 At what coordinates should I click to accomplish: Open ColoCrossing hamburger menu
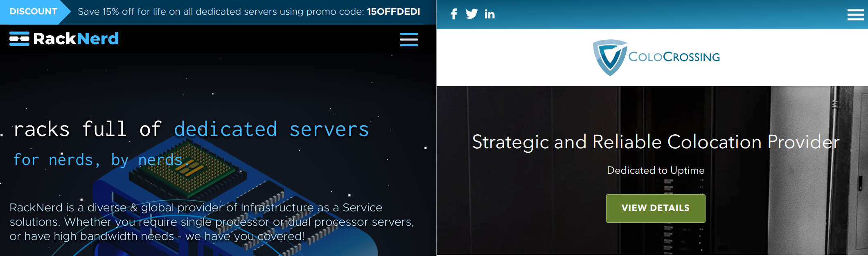[855, 15]
